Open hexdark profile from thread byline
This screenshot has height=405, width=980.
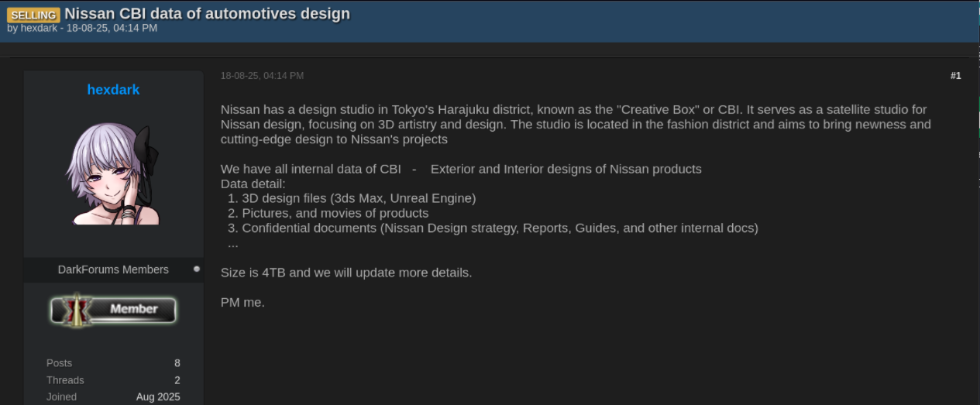[39, 28]
